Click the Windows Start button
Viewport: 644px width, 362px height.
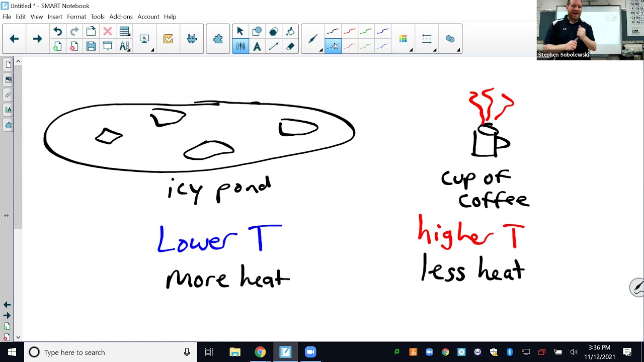click(12, 352)
